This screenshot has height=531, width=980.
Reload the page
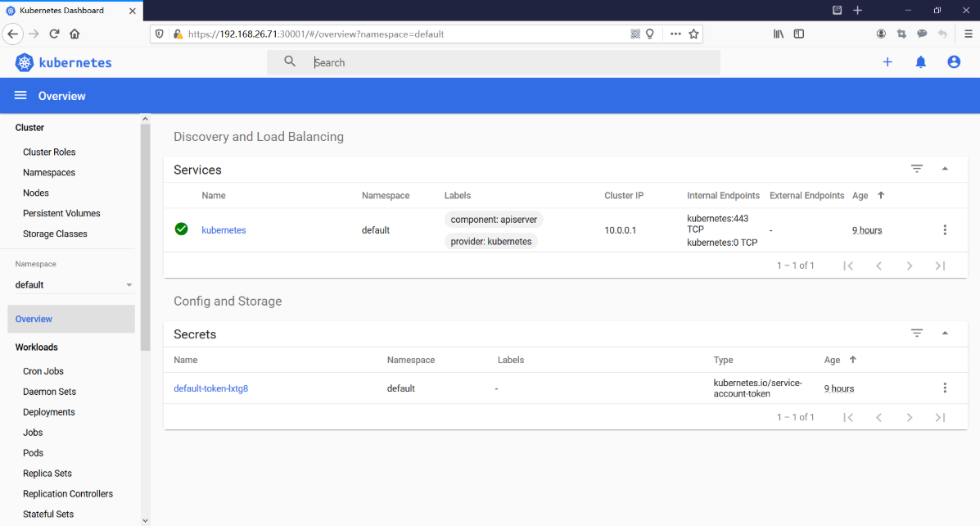54,34
